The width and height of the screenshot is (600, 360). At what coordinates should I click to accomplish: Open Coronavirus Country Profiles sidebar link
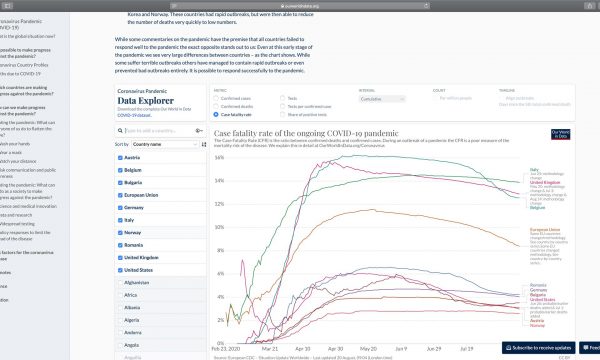coord(24,65)
